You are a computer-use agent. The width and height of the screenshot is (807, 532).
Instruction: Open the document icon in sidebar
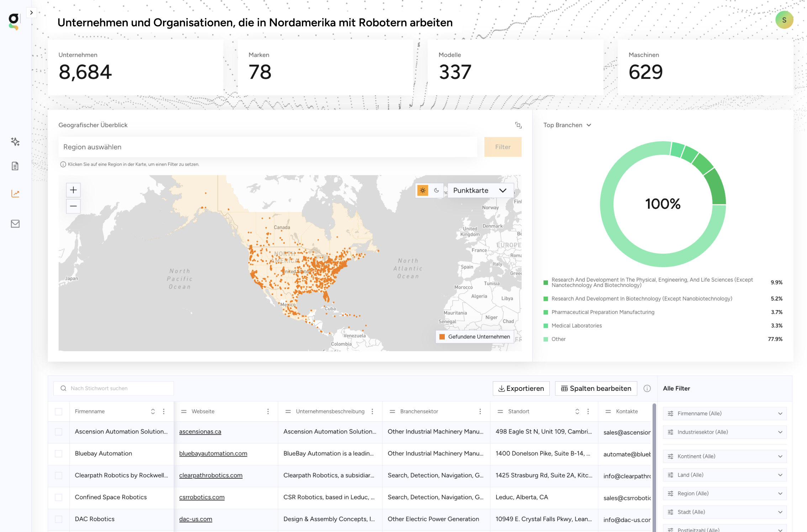coord(15,166)
